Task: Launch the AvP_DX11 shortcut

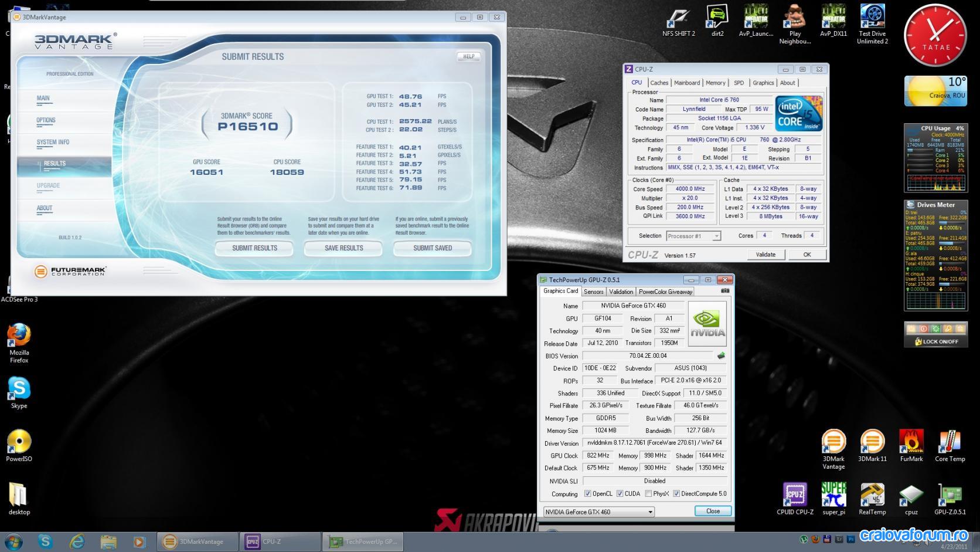Action: 833,21
